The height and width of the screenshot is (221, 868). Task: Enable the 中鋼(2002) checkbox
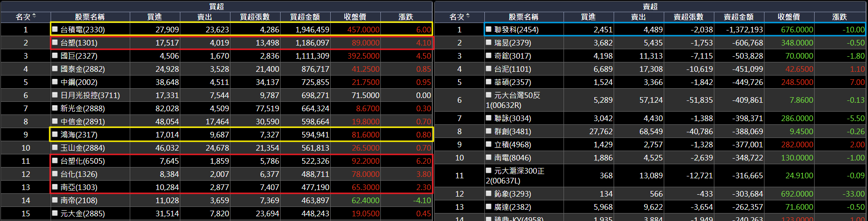(x=55, y=82)
